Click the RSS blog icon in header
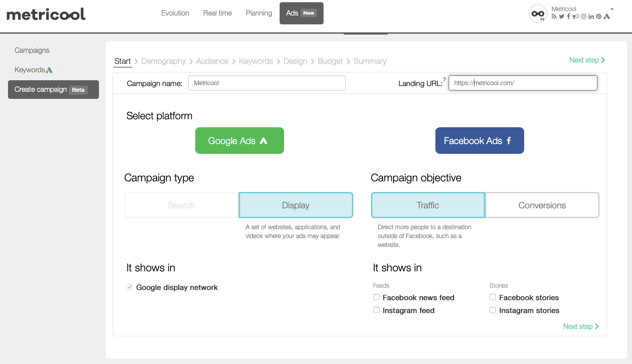This screenshot has height=364, width=632. click(x=554, y=17)
